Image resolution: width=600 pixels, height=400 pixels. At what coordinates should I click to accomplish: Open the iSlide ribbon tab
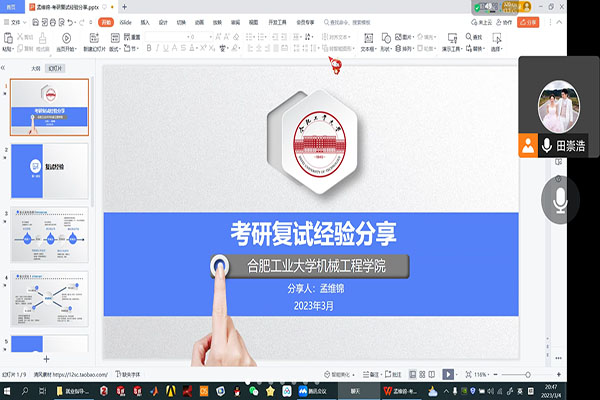[126, 23]
